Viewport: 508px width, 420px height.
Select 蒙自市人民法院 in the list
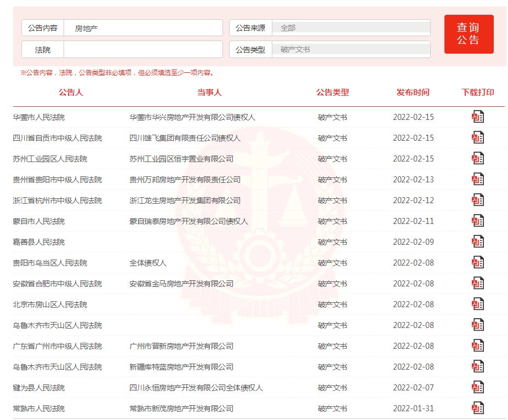tap(39, 221)
